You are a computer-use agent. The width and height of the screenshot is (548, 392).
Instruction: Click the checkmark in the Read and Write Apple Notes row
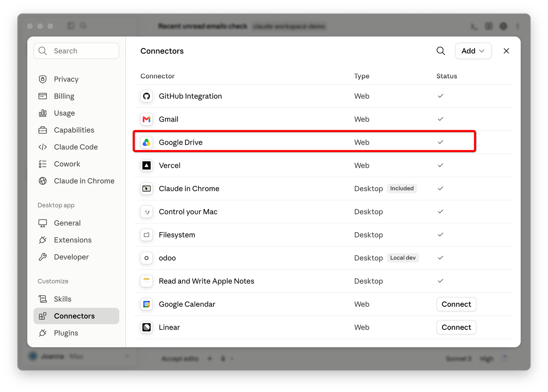440,281
